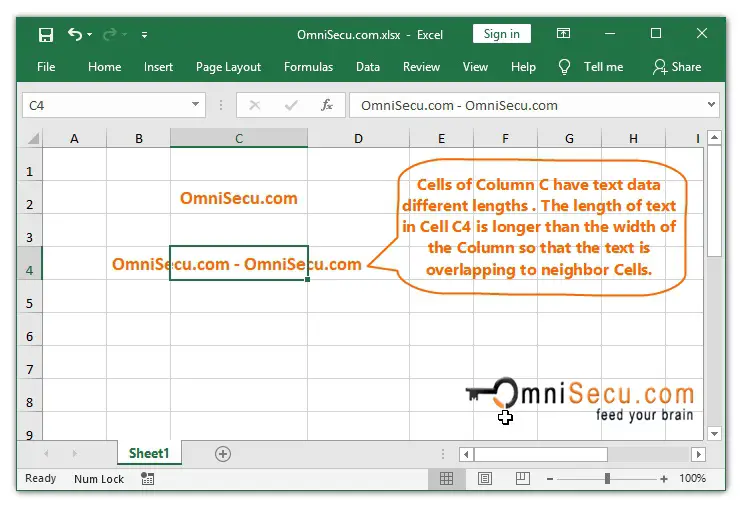Click the Undo arrow icon
Viewport: 744px width, 516px height.
[x=75, y=34]
